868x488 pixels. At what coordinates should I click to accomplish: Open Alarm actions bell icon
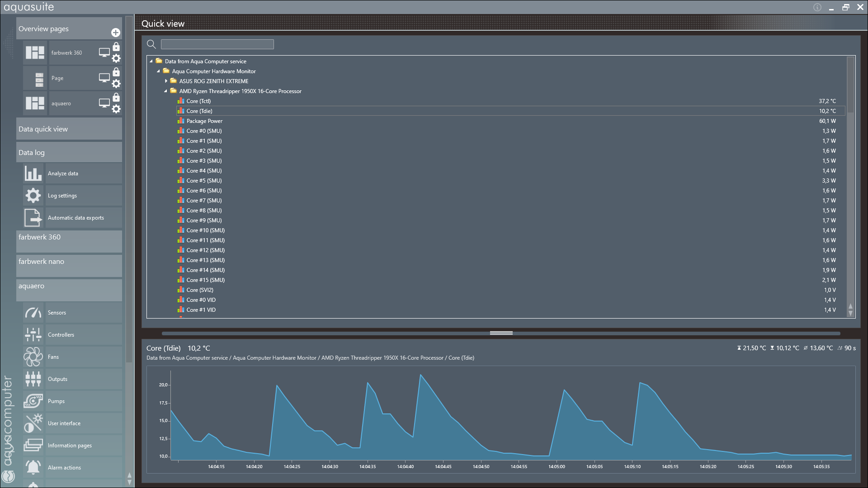(x=33, y=468)
